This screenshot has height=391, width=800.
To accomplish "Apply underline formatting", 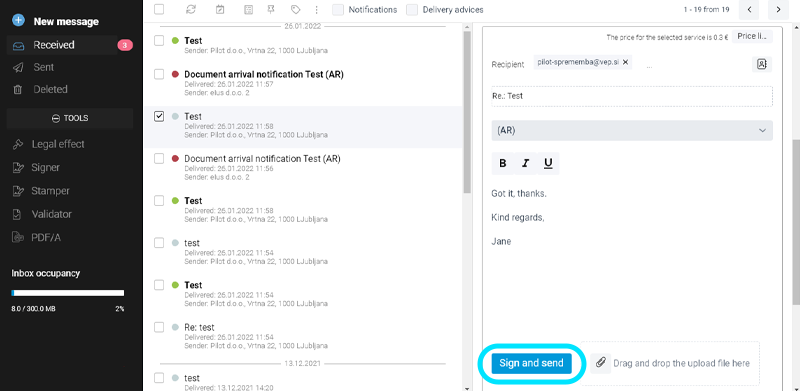I will (x=548, y=163).
